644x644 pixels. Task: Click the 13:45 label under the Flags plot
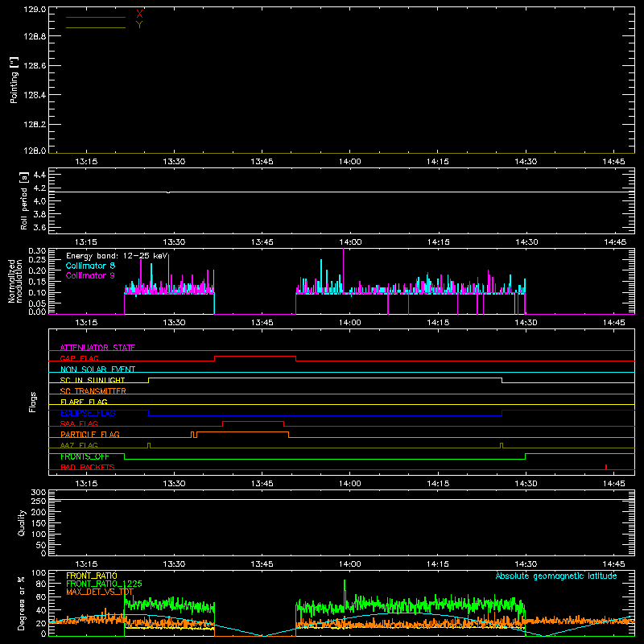262,484
